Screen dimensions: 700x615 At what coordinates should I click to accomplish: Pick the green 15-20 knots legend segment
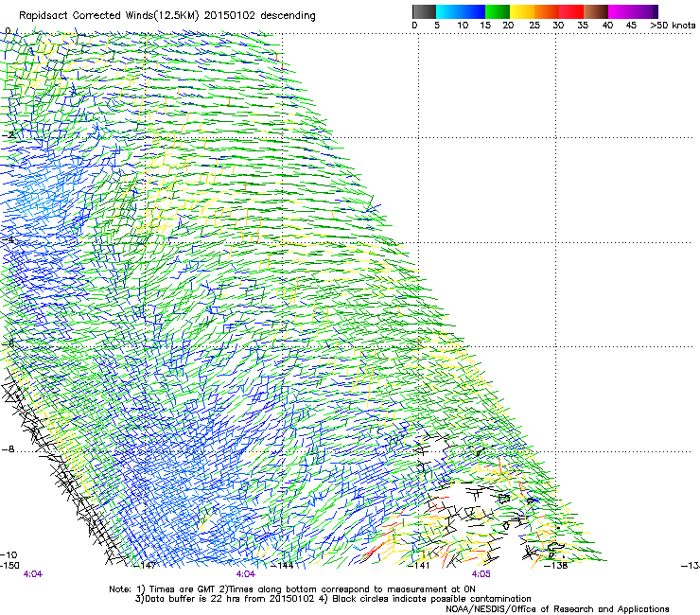pos(498,11)
